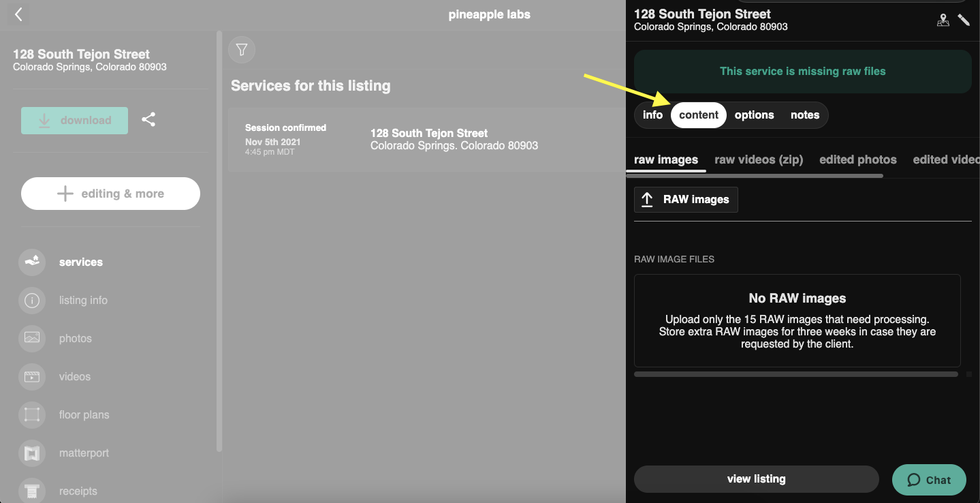Switch to the info tab

click(652, 115)
